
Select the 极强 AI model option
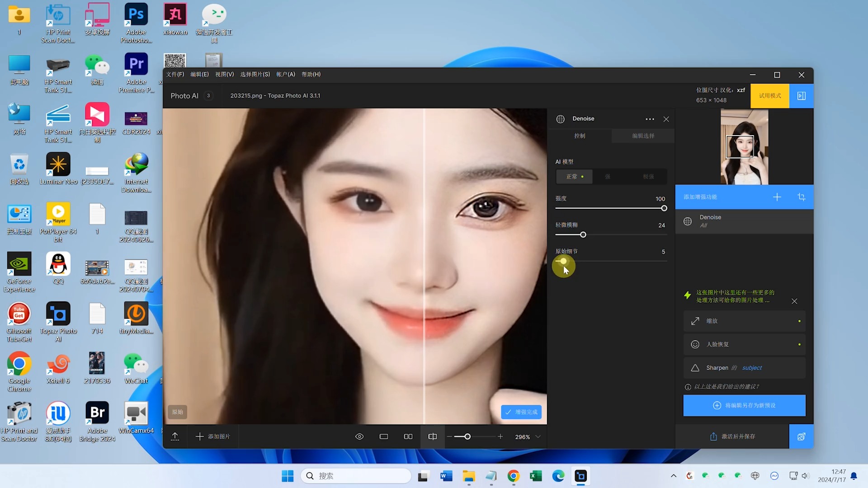648,176
